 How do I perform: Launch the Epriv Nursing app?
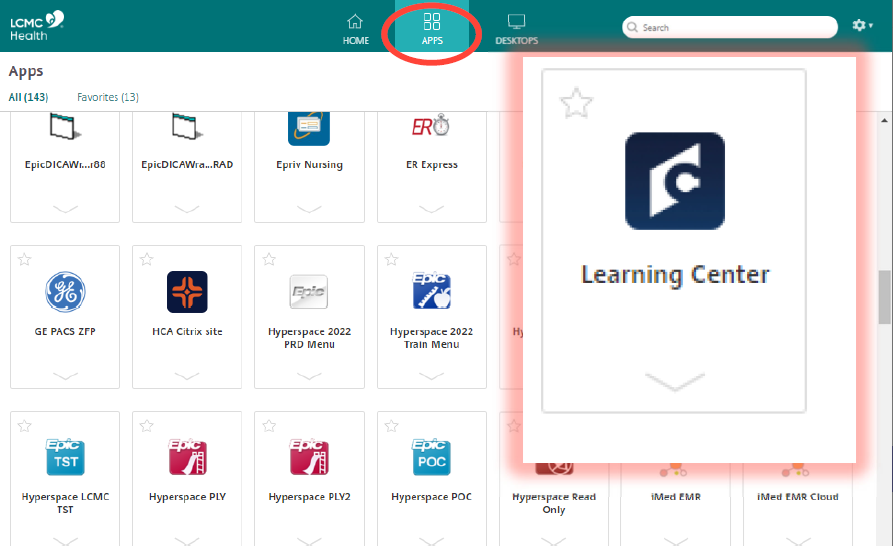(x=309, y=127)
